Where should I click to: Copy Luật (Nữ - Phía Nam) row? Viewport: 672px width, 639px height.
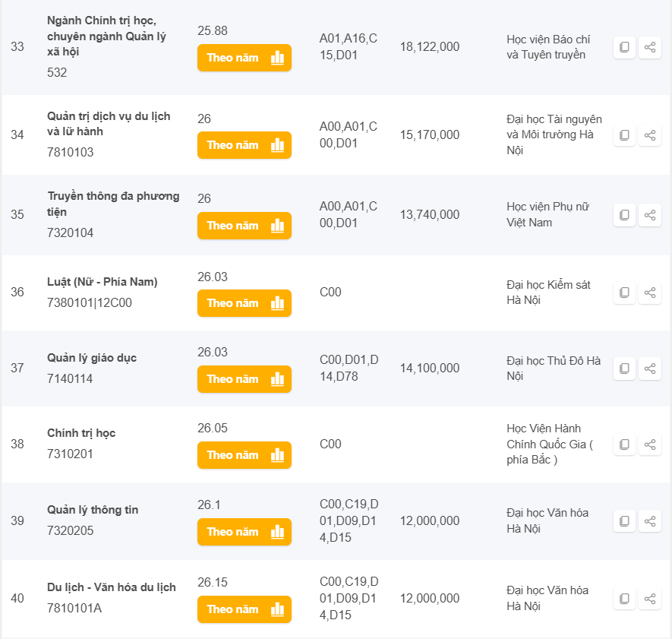(x=624, y=293)
